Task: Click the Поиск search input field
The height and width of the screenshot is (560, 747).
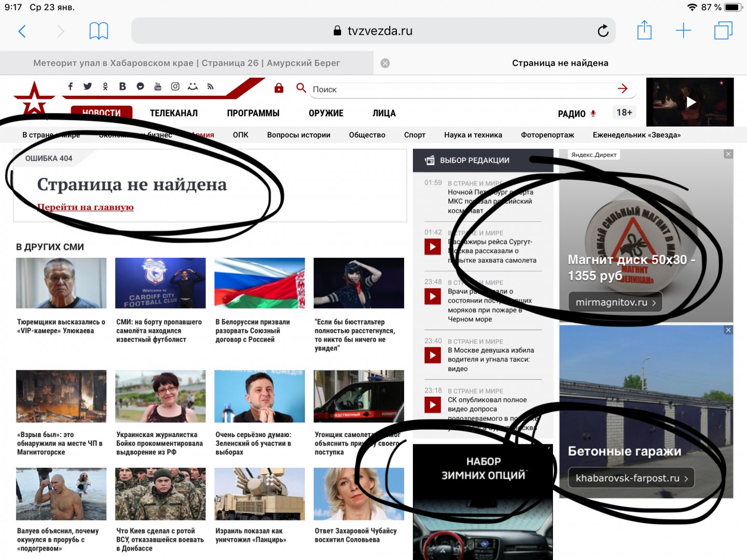Action: click(462, 89)
